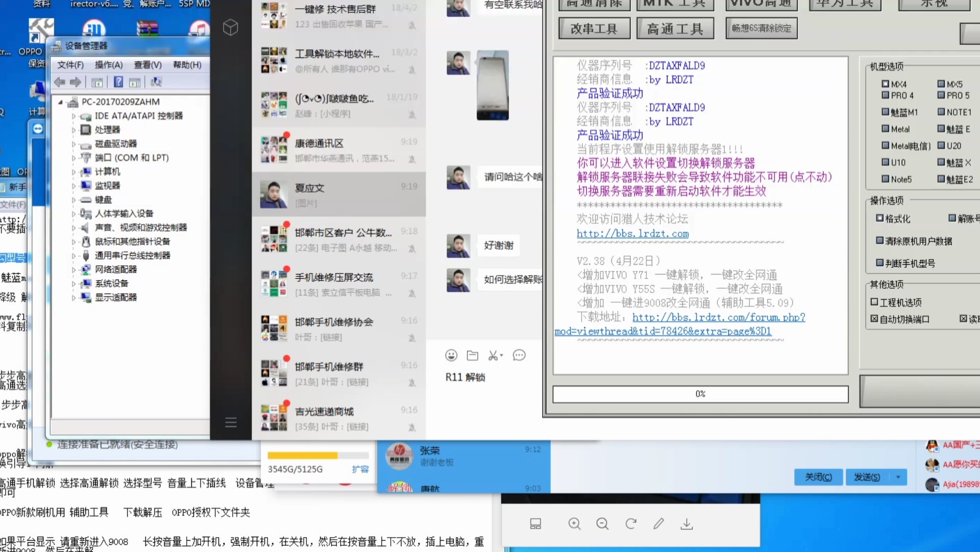
Task: Expand 端口 (COM 和 LPT) node
Action: point(73,158)
